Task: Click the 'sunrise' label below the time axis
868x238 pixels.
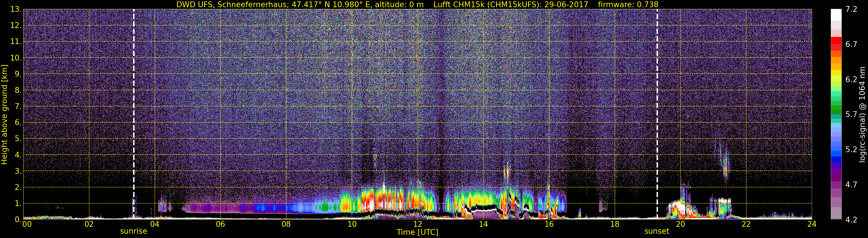Action: tap(134, 231)
